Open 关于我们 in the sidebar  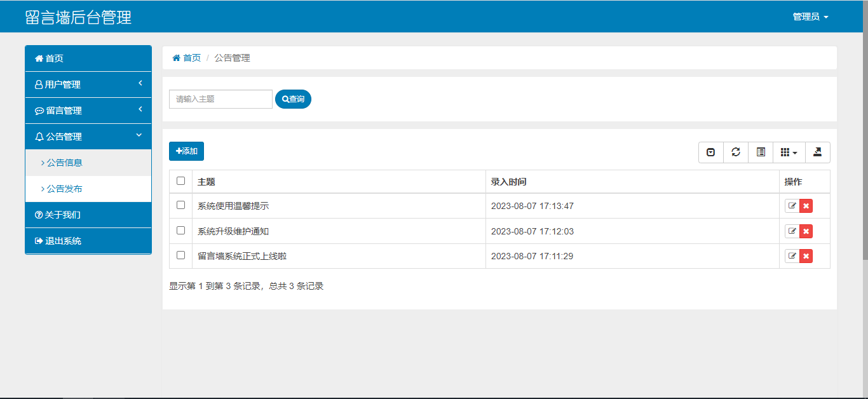click(x=88, y=215)
